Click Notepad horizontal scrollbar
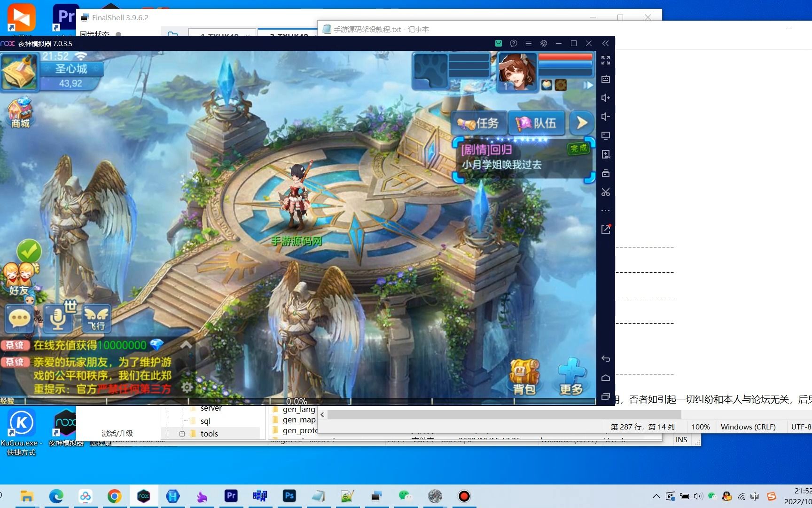The image size is (812, 508). pos(504,414)
